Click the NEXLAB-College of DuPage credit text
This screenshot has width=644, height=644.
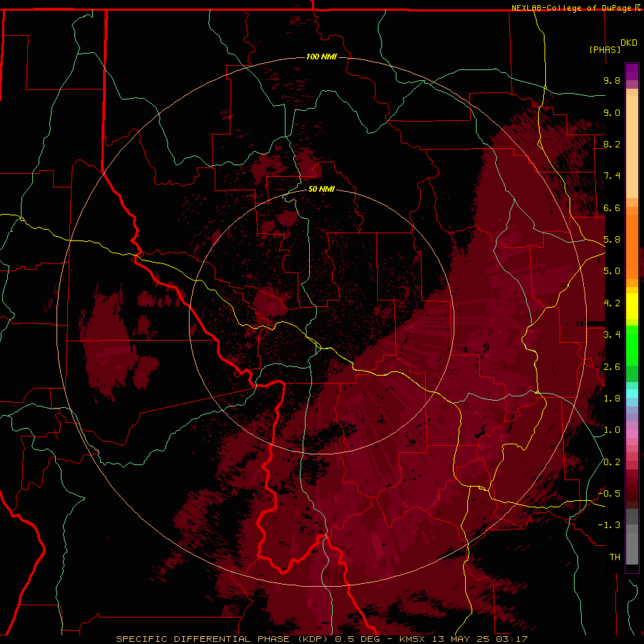tap(572, 8)
